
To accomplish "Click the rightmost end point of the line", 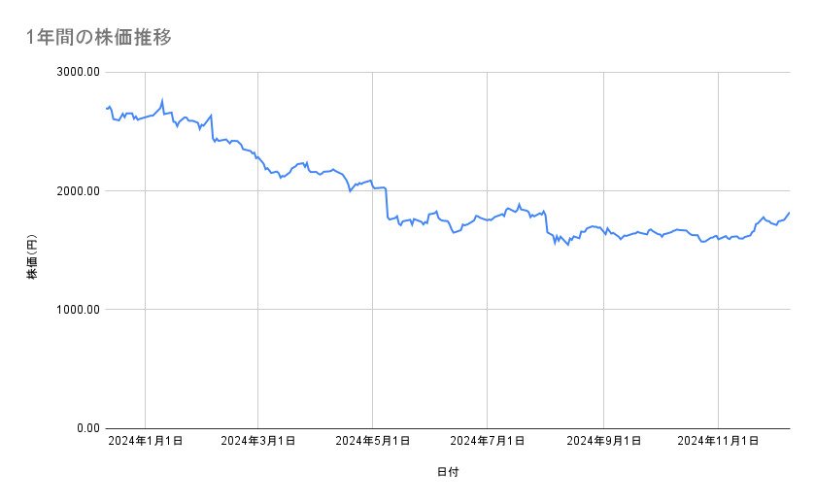I will click(789, 213).
